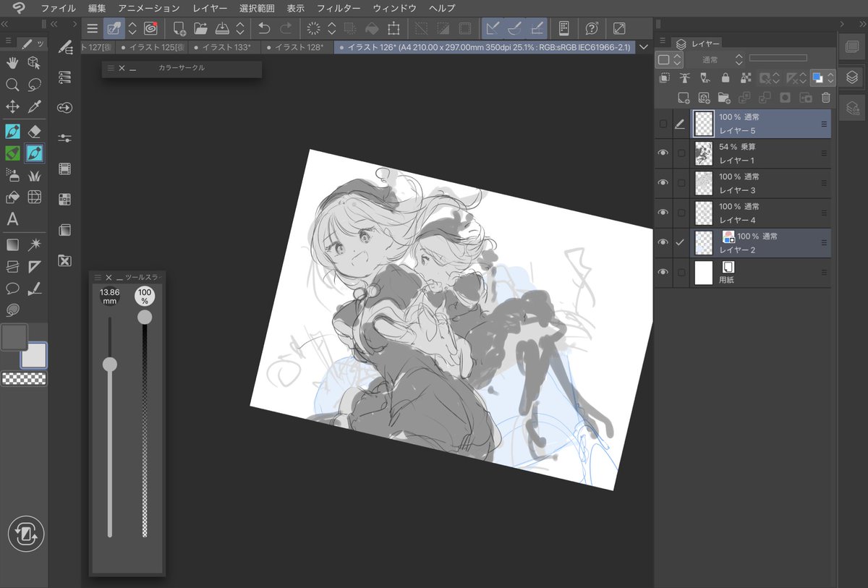Click the lock layer icon
The height and width of the screenshot is (588, 868).
coord(726,77)
